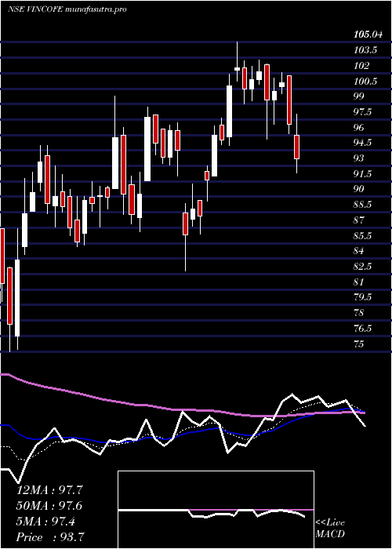
Task: Click the 87 price axis label
Action: (359, 220)
